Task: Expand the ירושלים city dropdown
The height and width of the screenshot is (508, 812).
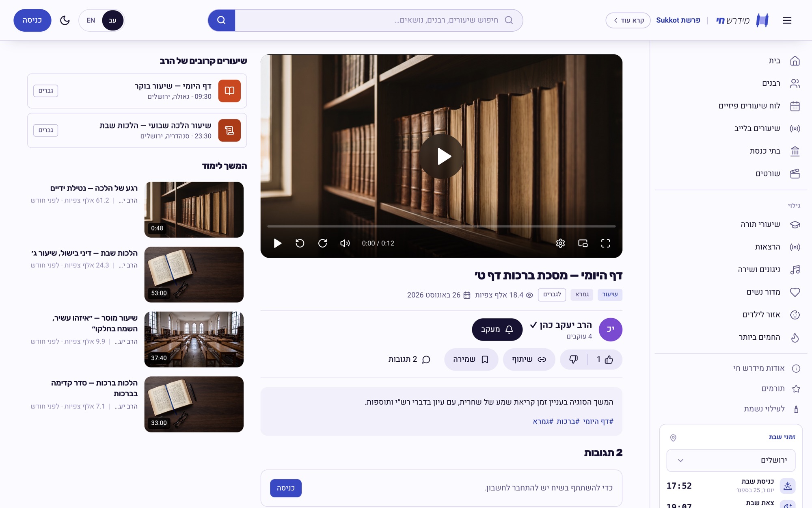Action: point(731,460)
